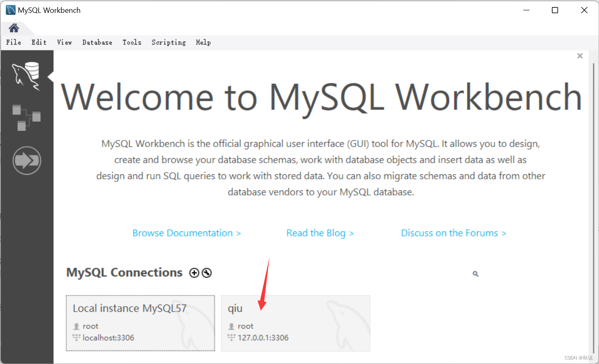This screenshot has width=599, height=364.
Task: Open the Tools menu
Action: pyautogui.click(x=132, y=42)
